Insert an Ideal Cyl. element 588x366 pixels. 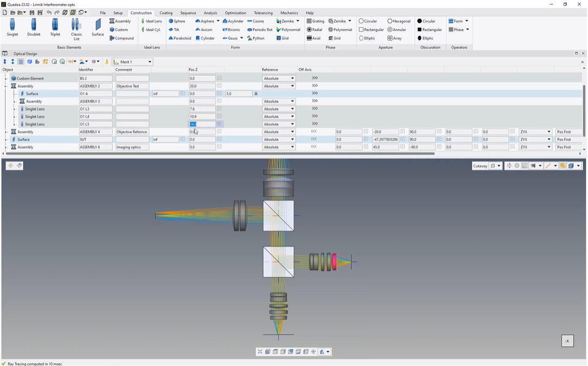[x=151, y=30]
